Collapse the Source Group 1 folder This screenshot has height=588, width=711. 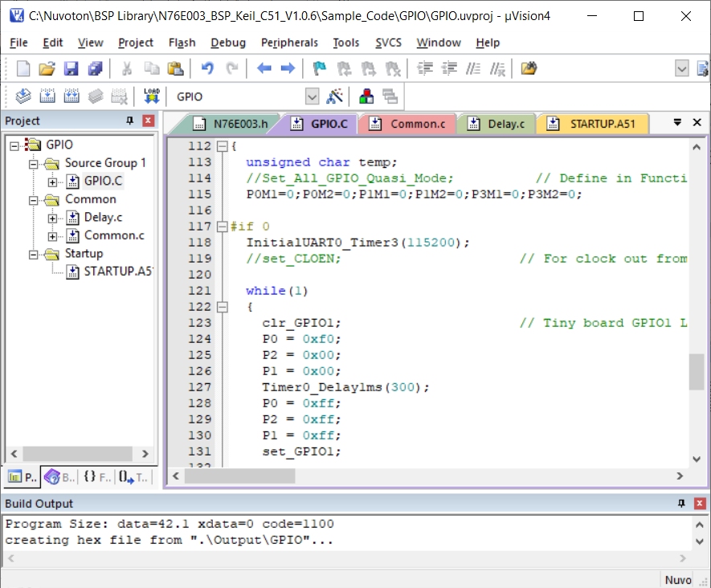(34, 163)
